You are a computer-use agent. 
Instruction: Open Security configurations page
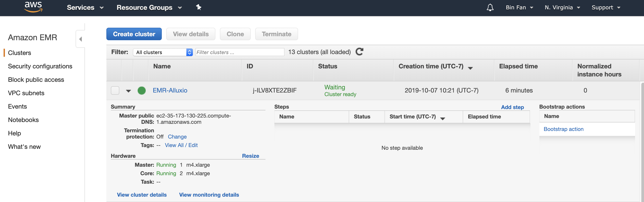(40, 66)
